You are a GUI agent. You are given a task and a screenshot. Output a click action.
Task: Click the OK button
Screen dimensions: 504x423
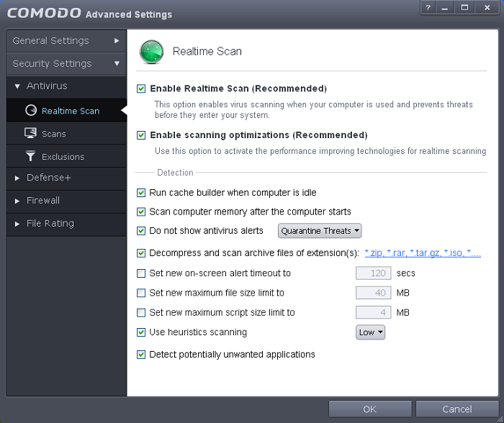[x=370, y=409]
